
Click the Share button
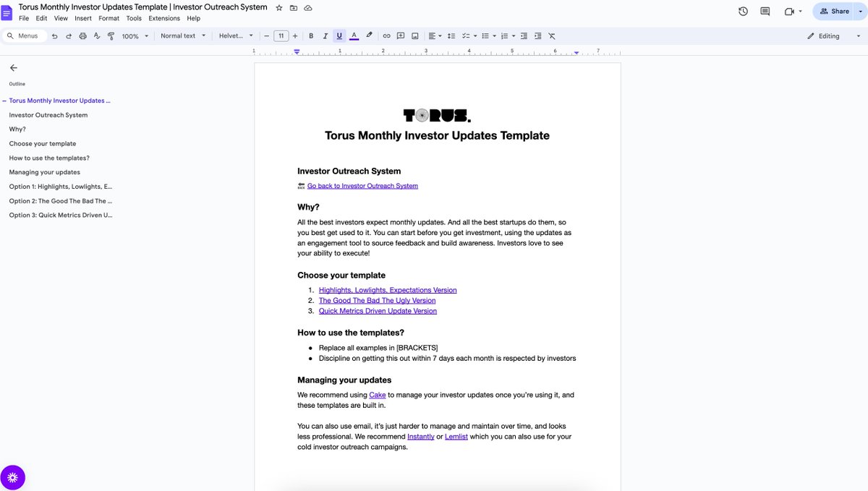point(833,12)
